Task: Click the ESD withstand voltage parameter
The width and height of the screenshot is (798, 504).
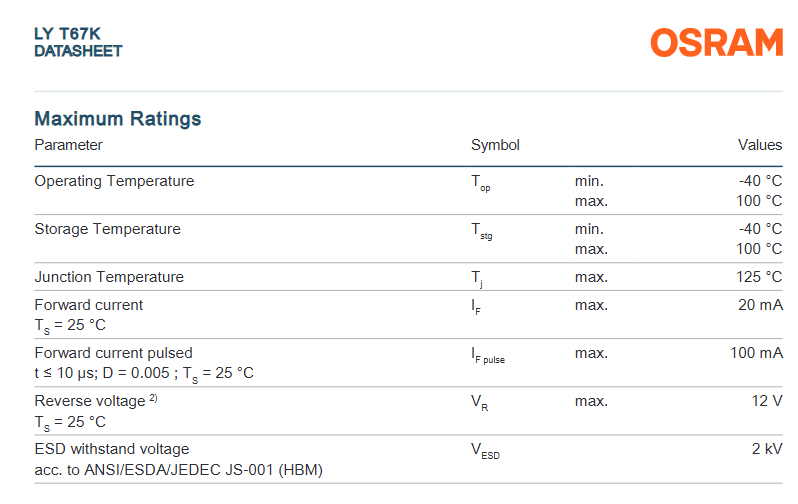Action: pyautogui.click(x=111, y=449)
